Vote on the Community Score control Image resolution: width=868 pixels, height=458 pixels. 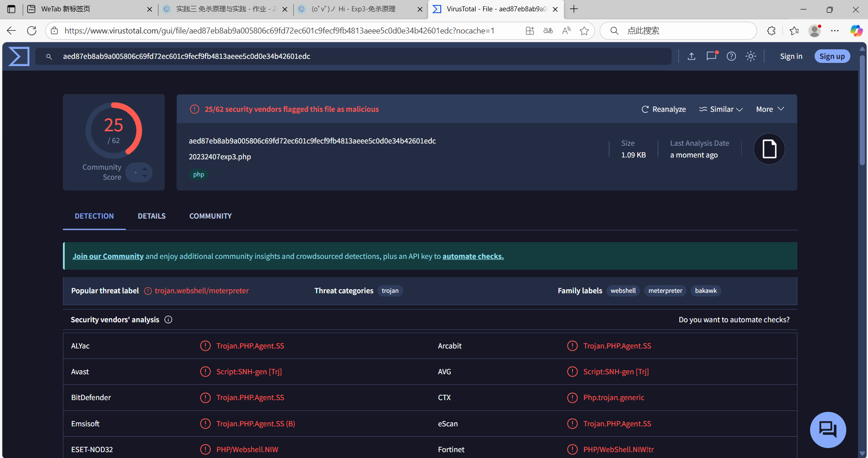(x=139, y=172)
